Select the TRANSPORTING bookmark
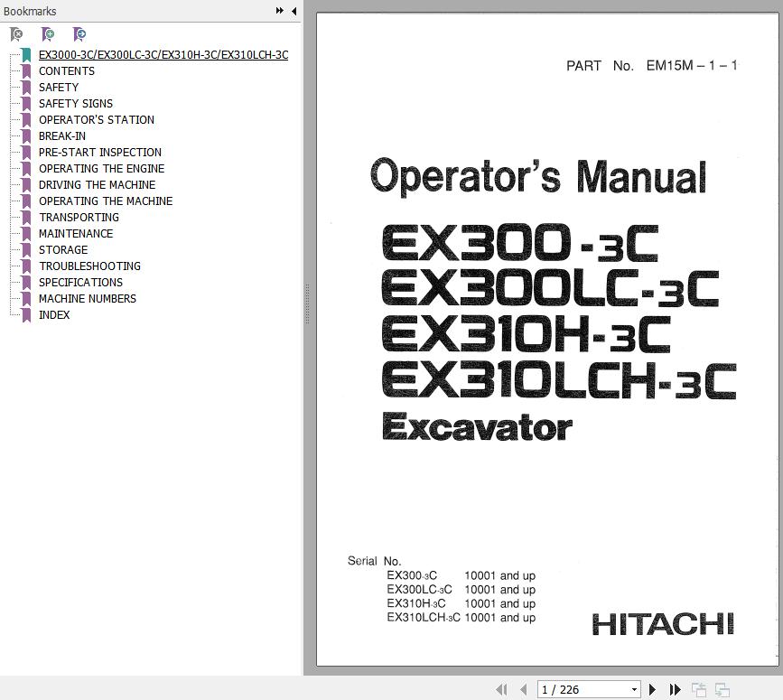Image resolution: width=783 pixels, height=700 pixels. [x=79, y=217]
